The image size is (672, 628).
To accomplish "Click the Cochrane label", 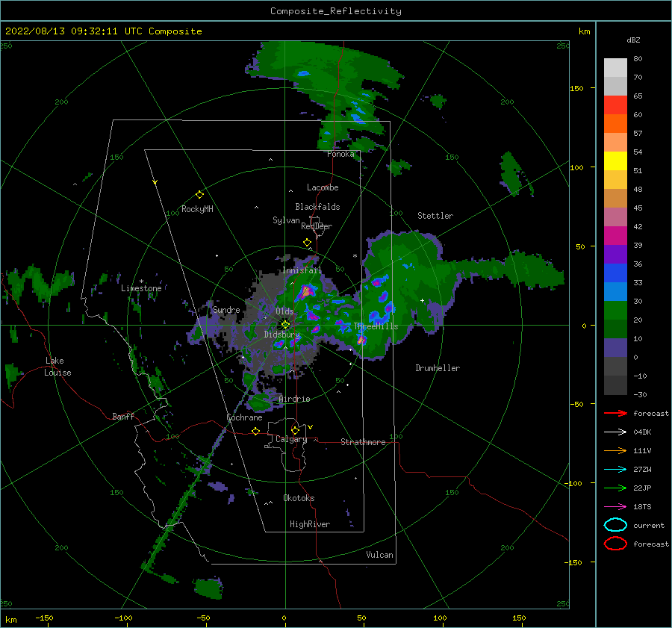I will click(244, 417).
